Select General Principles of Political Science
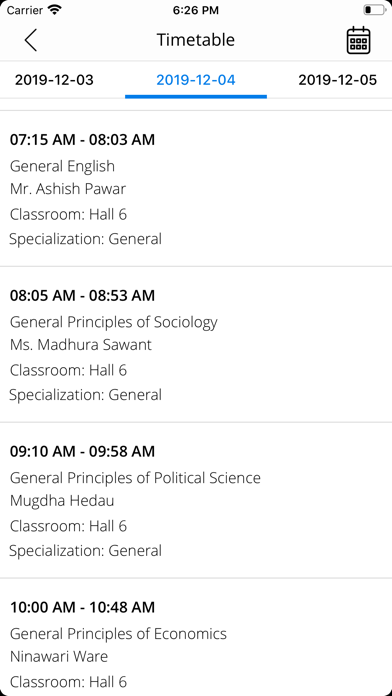The image size is (392, 696). pyautogui.click(x=135, y=478)
